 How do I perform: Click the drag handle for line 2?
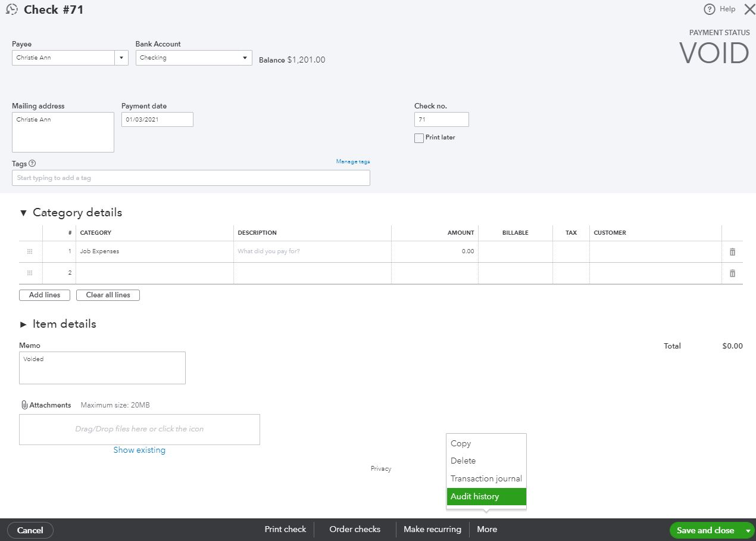click(30, 273)
